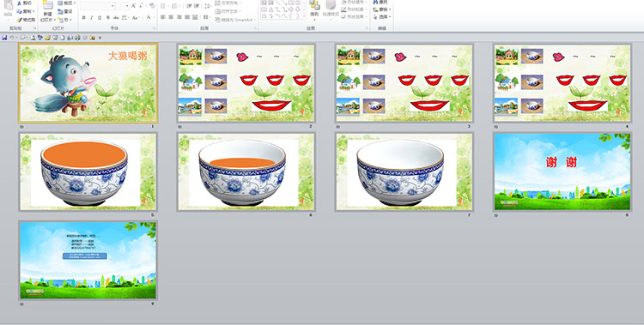The image size is (644, 325).
Task: Decrease font size with the smaller A icon
Action: coord(142,6)
